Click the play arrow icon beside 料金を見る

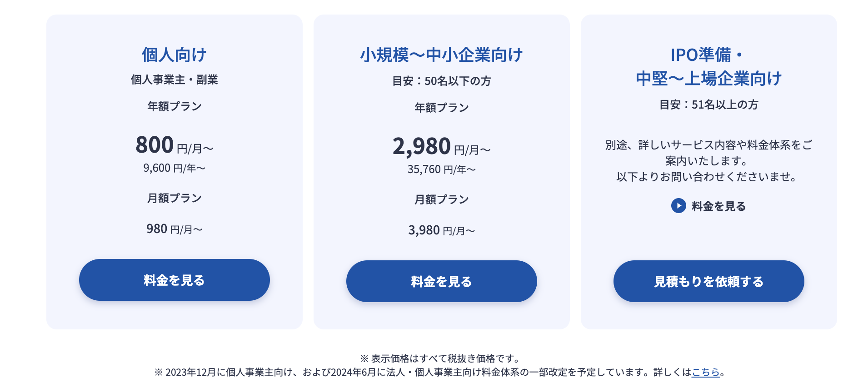click(x=678, y=206)
